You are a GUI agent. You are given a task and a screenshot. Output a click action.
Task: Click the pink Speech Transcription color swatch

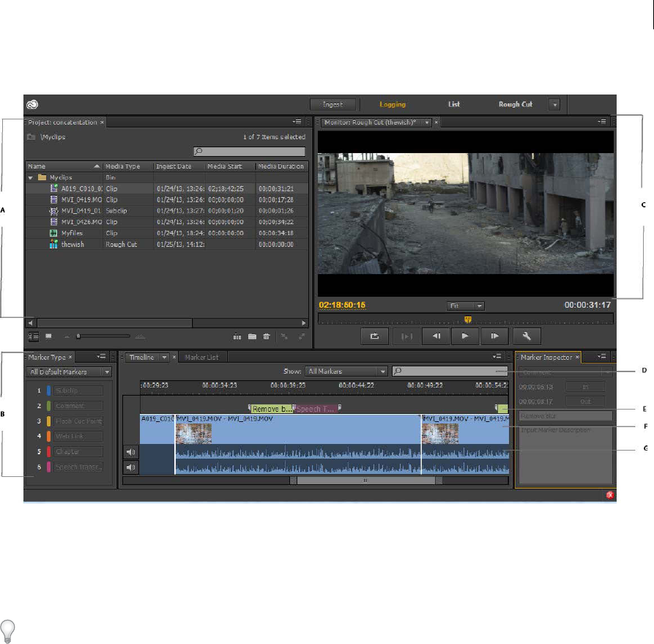48,467
